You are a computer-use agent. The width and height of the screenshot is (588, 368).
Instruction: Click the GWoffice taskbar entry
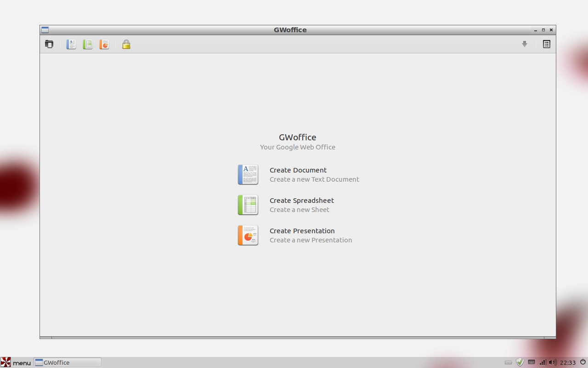pos(68,362)
